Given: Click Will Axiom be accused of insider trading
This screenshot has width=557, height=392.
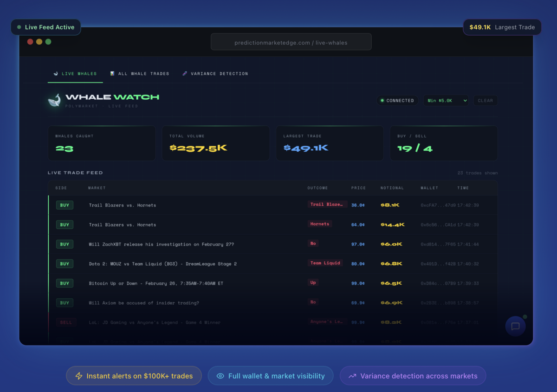Looking at the screenshot, I should pyautogui.click(x=144, y=303).
